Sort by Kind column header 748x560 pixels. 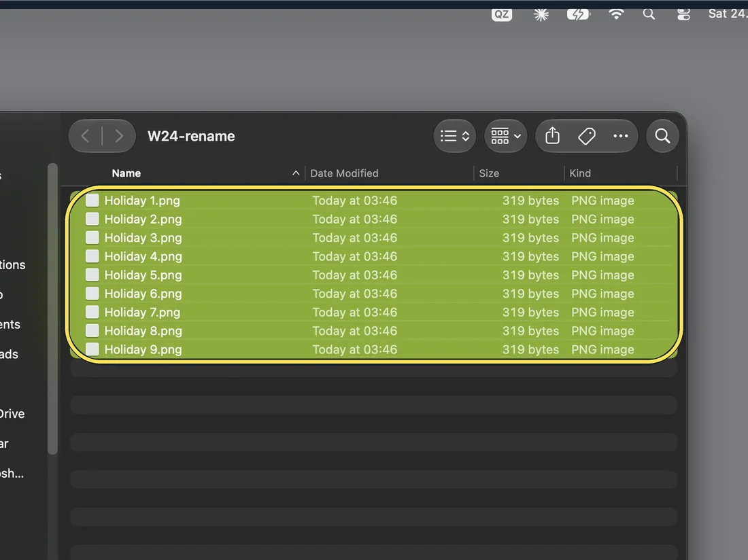coord(580,173)
